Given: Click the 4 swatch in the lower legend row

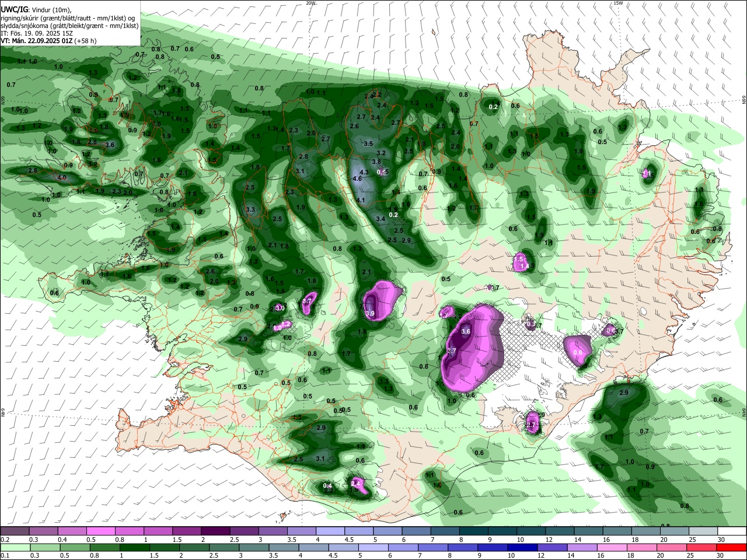Looking at the screenshot, I should (x=313, y=547).
